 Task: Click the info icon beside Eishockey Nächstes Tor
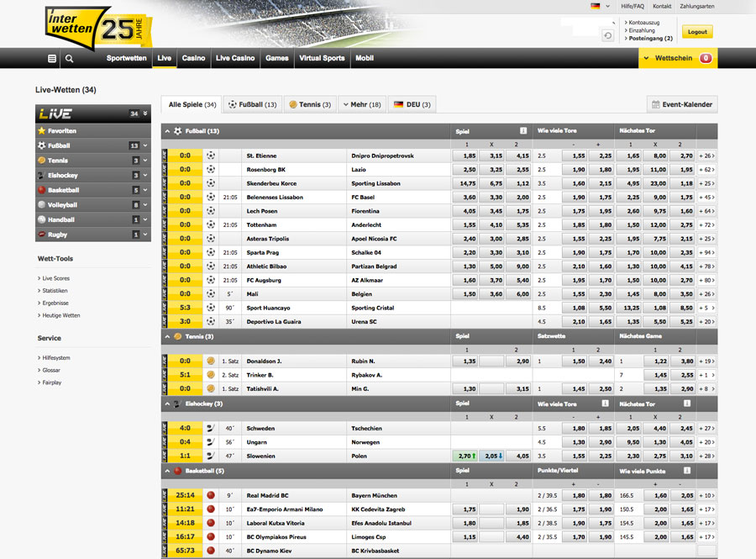pos(687,403)
